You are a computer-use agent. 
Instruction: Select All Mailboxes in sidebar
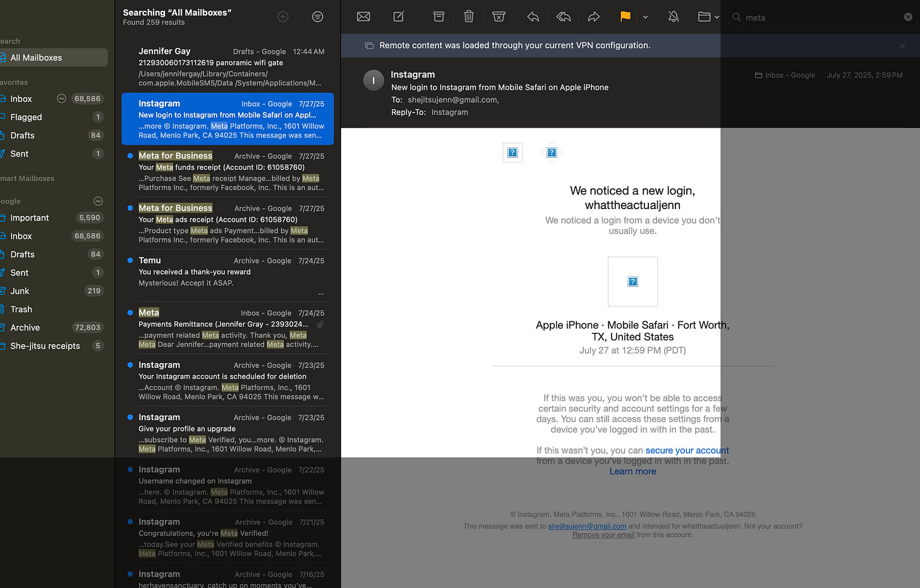click(x=54, y=57)
